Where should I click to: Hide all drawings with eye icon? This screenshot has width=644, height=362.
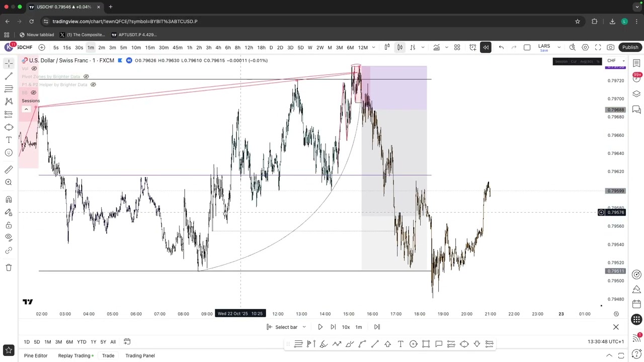[x=9, y=237]
